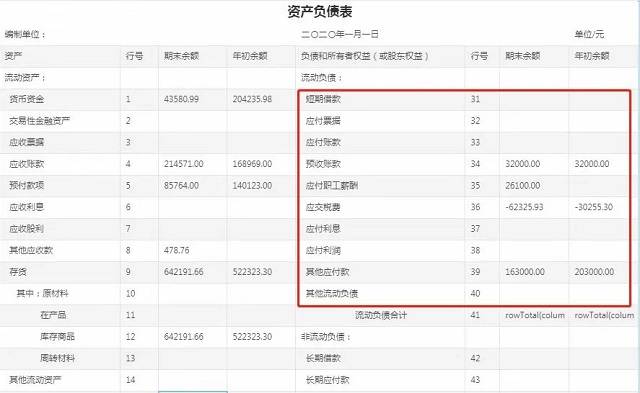Select 642191.66 in the 存货 row
The image size is (640, 393).
point(184,272)
